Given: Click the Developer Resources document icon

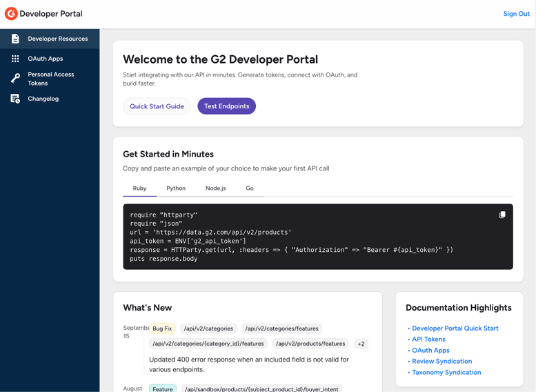Looking at the screenshot, I should point(15,39).
